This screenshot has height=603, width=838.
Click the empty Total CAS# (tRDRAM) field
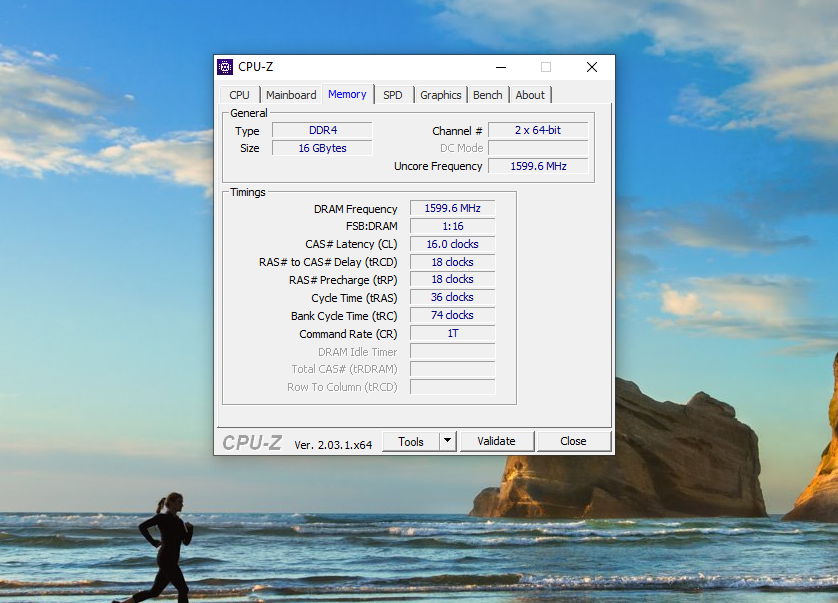tap(453, 369)
